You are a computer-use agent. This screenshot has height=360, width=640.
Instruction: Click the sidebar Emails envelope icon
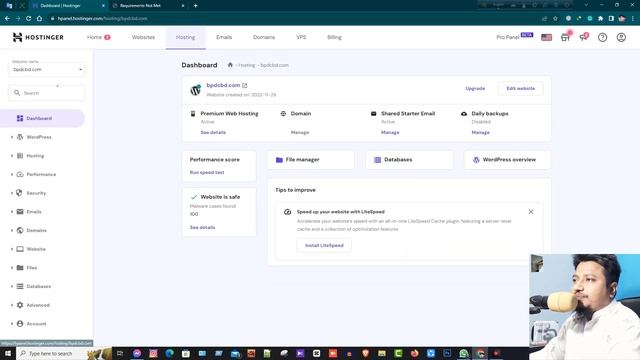[x=20, y=211]
